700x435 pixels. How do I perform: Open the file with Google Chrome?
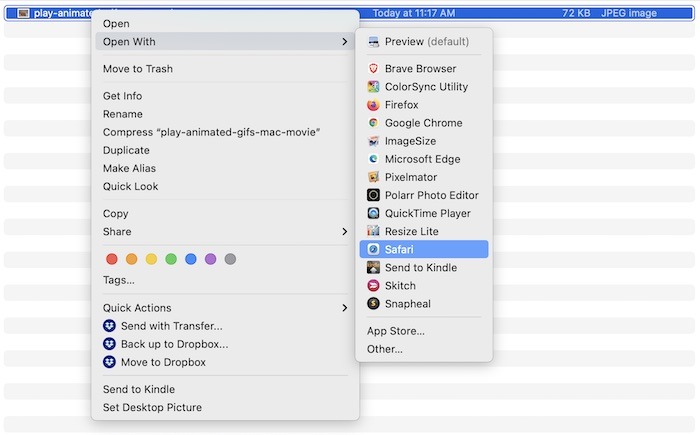[424, 123]
